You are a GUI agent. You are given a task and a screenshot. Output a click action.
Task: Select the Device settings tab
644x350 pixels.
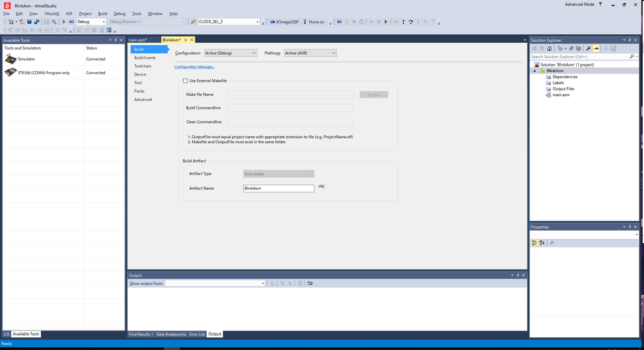click(140, 75)
